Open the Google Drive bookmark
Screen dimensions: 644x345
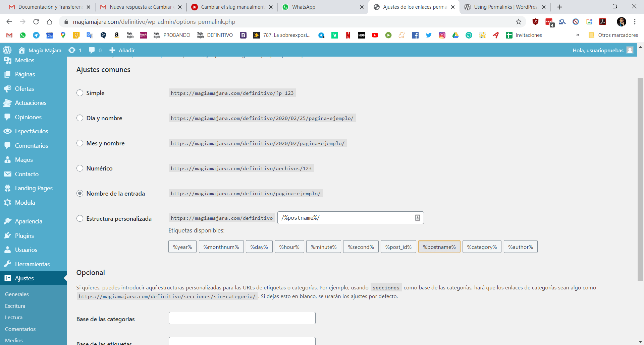click(455, 35)
